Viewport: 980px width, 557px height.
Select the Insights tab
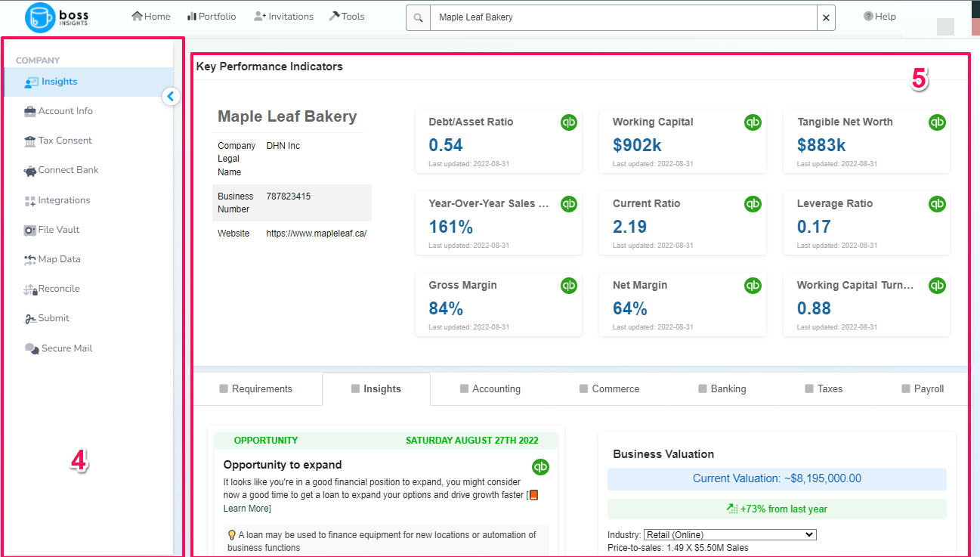click(x=376, y=388)
